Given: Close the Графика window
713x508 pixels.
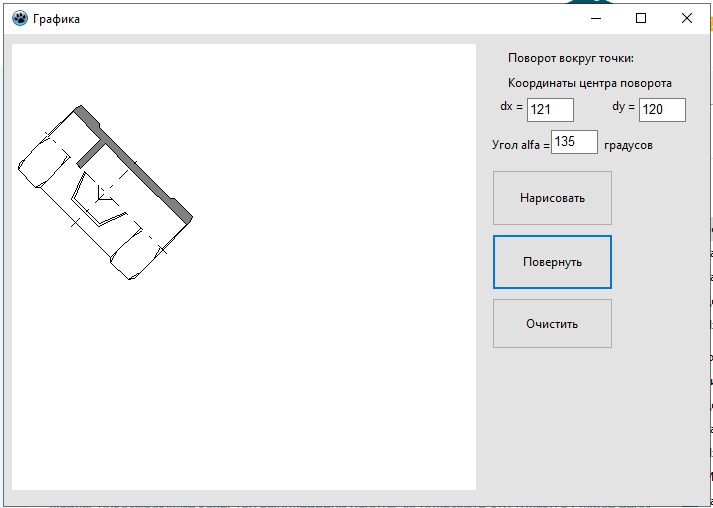Looking at the screenshot, I should point(687,18).
